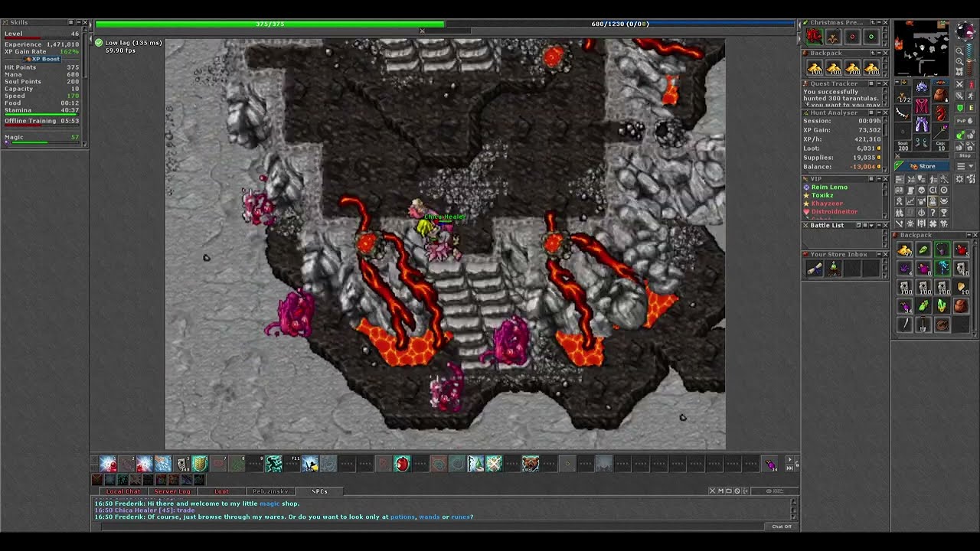Collapse the Christmas Present container
Screen dimensions: 980x551
(x=879, y=22)
